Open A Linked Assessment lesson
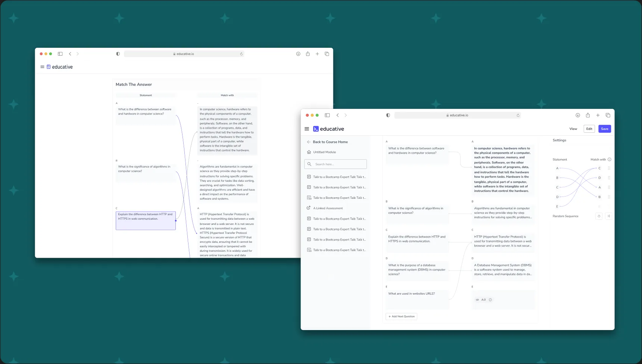This screenshot has height=364, width=642. point(325,208)
